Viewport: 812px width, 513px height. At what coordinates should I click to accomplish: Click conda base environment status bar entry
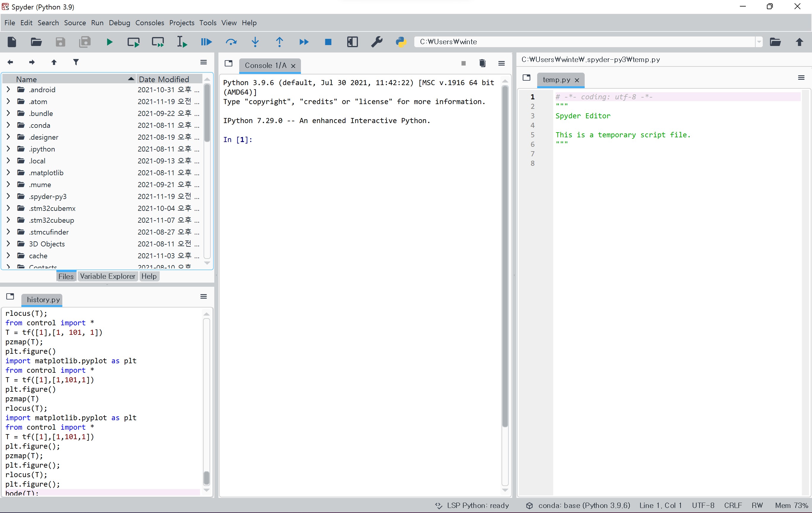pyautogui.click(x=578, y=505)
